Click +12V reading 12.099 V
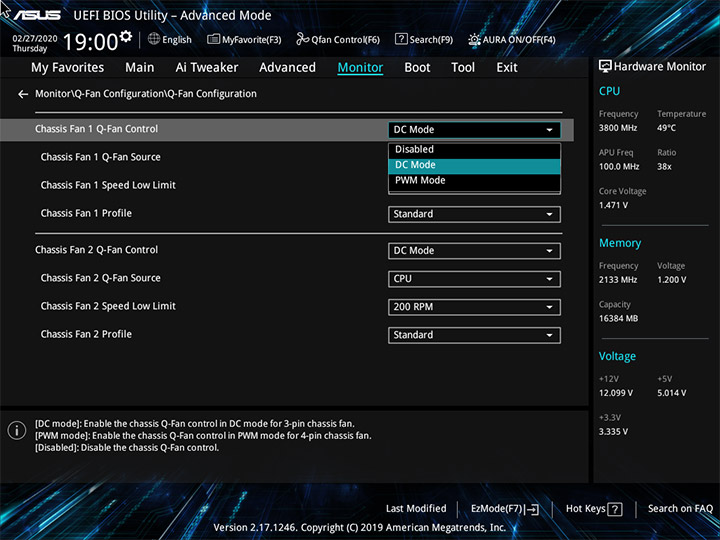The image size is (720, 540). coord(616,393)
